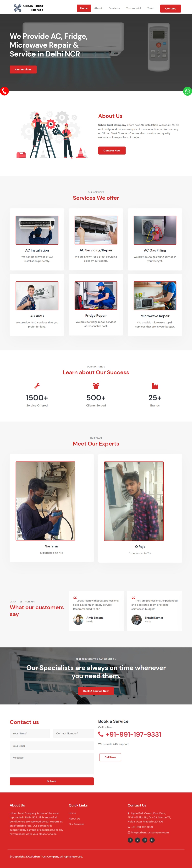Click the Our Services hero button
192x868 pixels.
23,69
